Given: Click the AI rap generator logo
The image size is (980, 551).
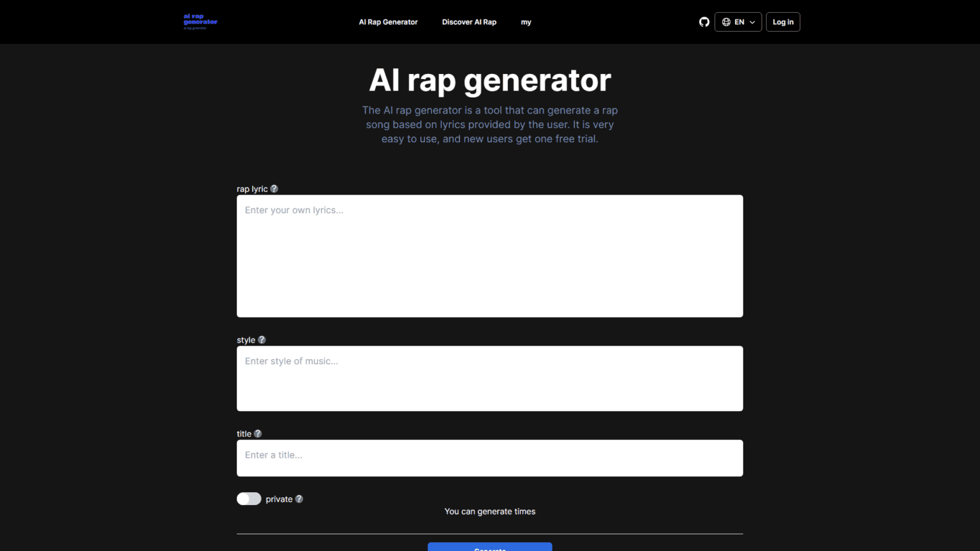Looking at the screenshot, I should tap(200, 22).
